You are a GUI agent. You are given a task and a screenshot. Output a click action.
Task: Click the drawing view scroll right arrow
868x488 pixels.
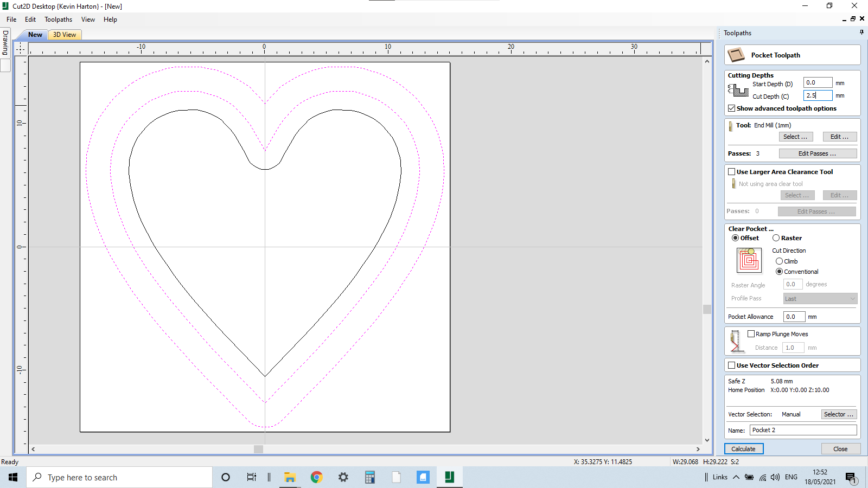click(698, 449)
